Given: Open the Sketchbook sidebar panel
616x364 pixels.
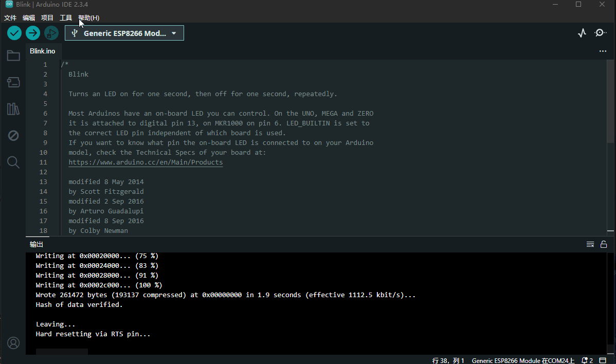Looking at the screenshot, I should click(x=13, y=55).
